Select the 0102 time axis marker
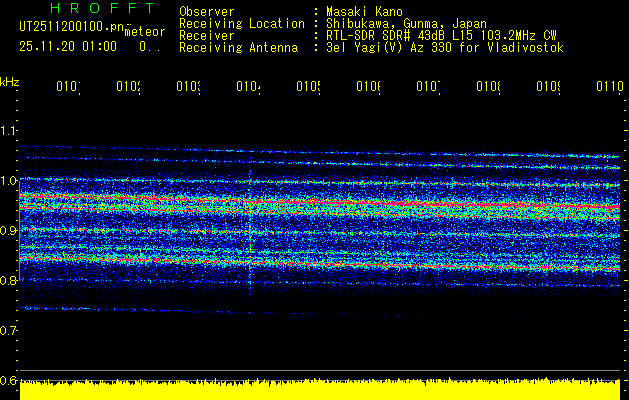Image resolution: width=629 pixels, height=400 pixels. 128,87
